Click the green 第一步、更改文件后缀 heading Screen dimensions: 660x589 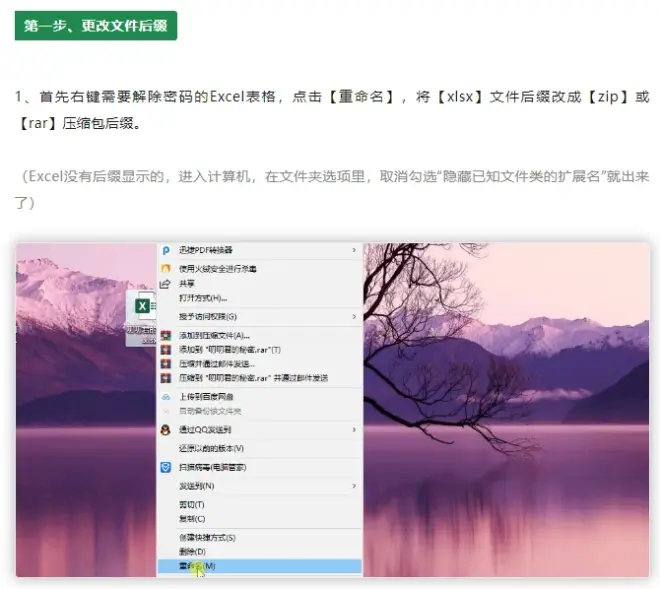click(95, 26)
